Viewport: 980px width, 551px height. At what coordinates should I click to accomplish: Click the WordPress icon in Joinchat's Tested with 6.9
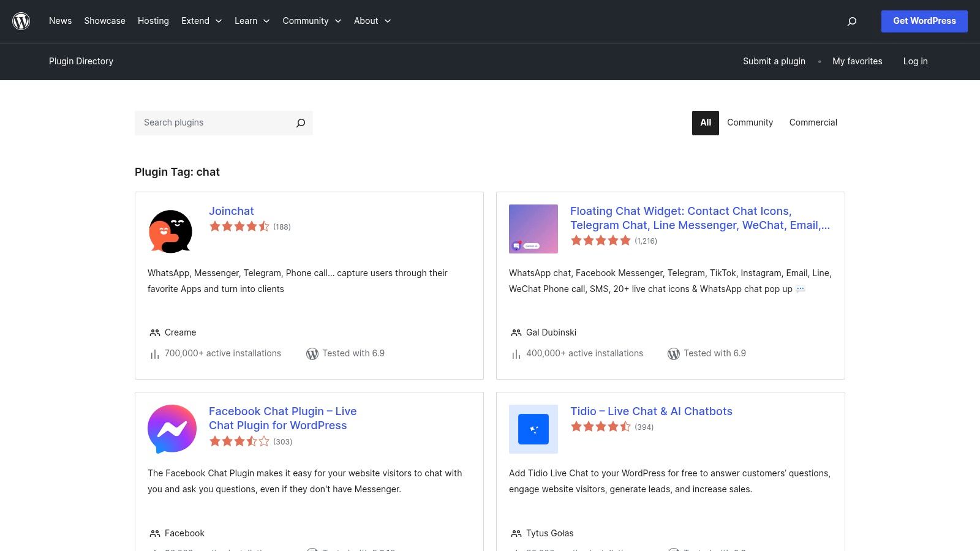pyautogui.click(x=312, y=354)
